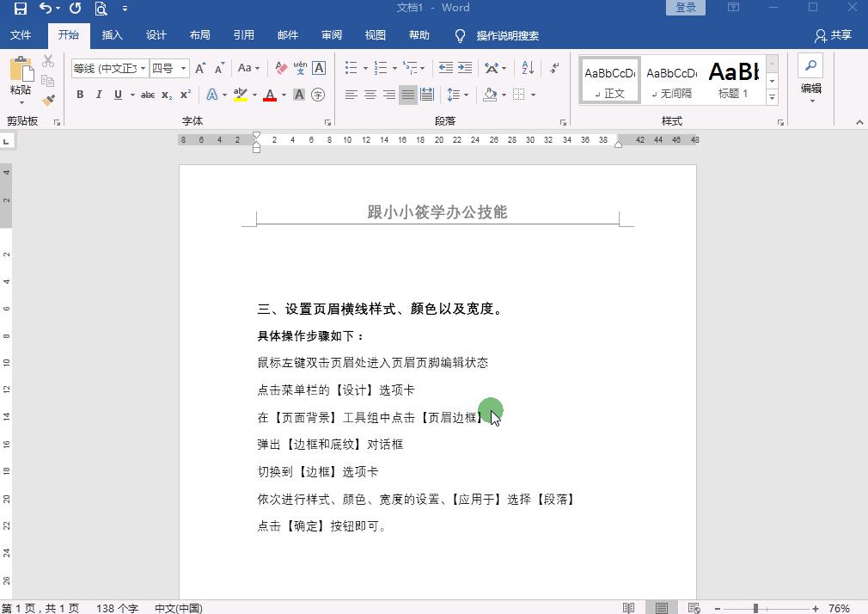
Task: Open the Pinyin Guide icon
Action: point(301,67)
